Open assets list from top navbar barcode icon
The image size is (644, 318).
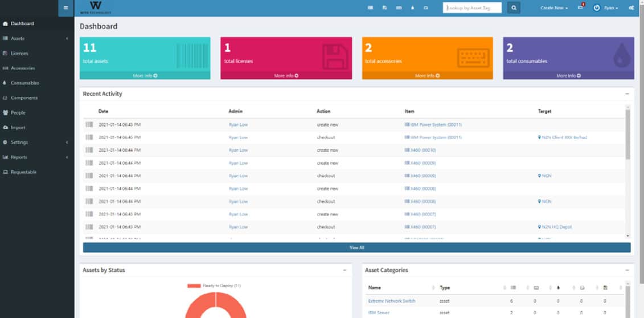370,8
